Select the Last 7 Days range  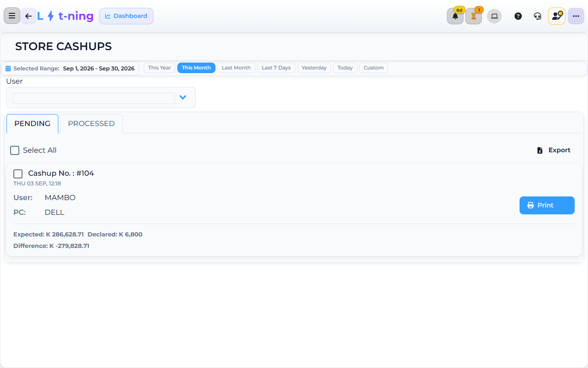pyautogui.click(x=276, y=68)
